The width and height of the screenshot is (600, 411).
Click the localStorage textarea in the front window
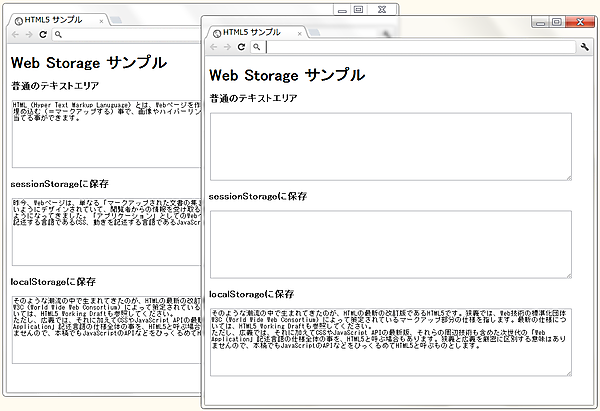390,341
